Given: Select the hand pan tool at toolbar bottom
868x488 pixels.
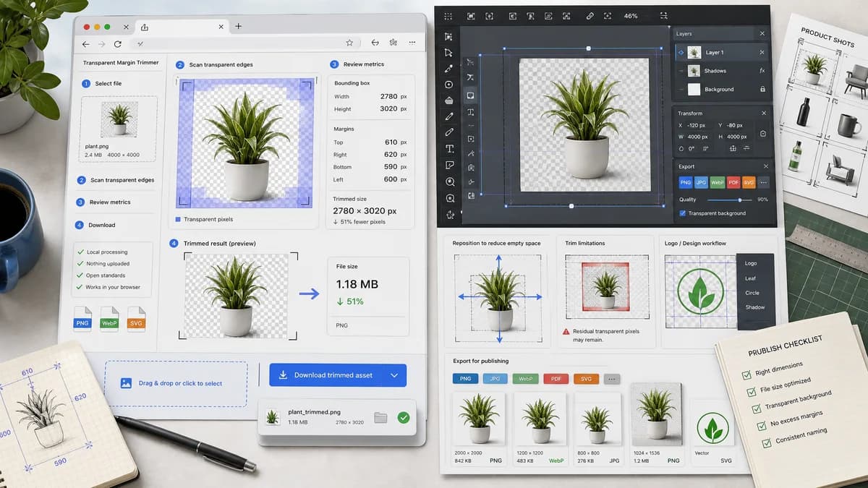Looking at the screenshot, I should pos(450,214).
